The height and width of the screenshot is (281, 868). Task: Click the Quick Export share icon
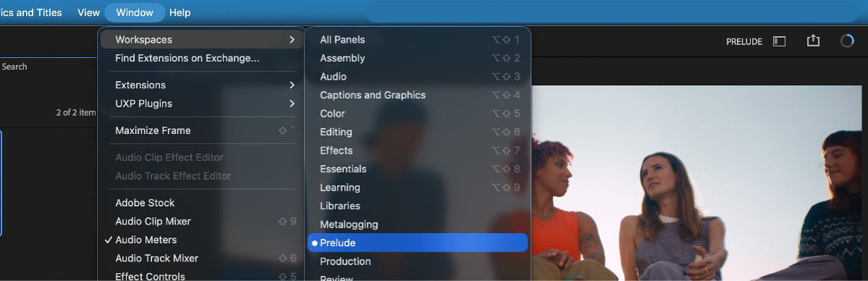coord(813,41)
